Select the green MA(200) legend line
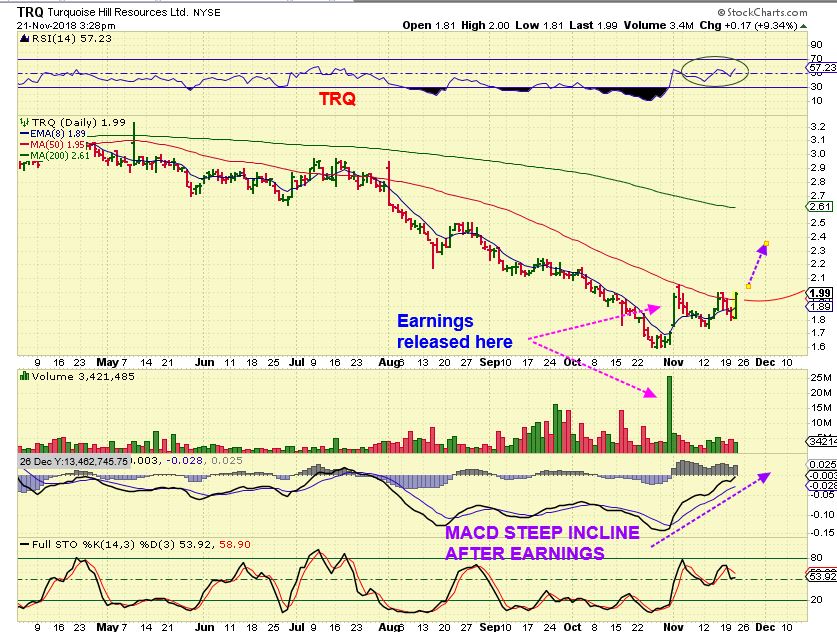This screenshot has height=632, width=837. (x=25, y=155)
